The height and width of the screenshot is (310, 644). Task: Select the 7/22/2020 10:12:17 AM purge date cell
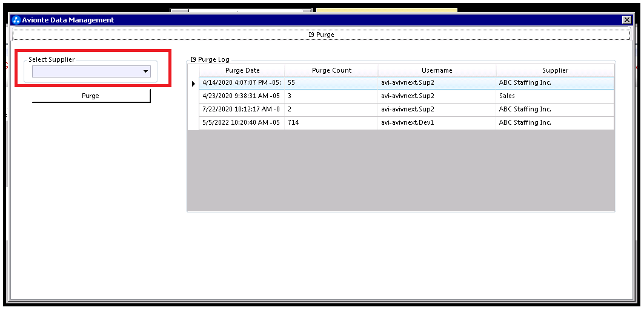click(x=242, y=110)
